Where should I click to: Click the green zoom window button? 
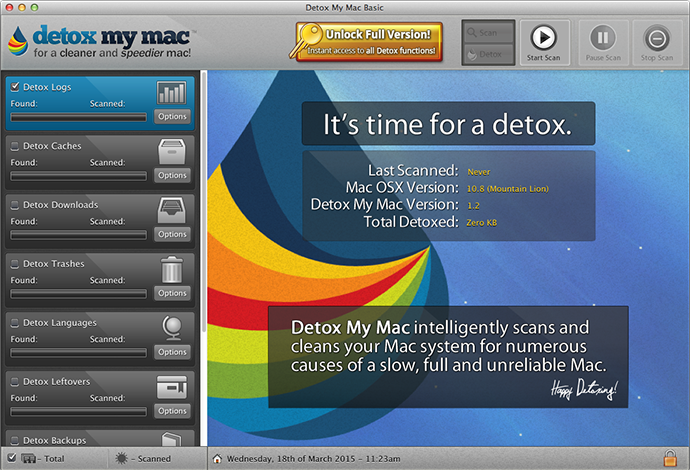point(34,7)
